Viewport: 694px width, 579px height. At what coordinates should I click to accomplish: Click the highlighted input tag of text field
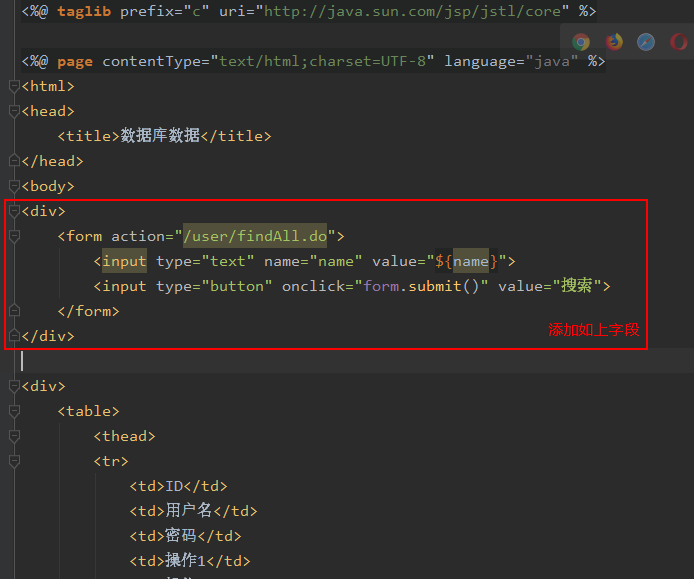(124, 261)
